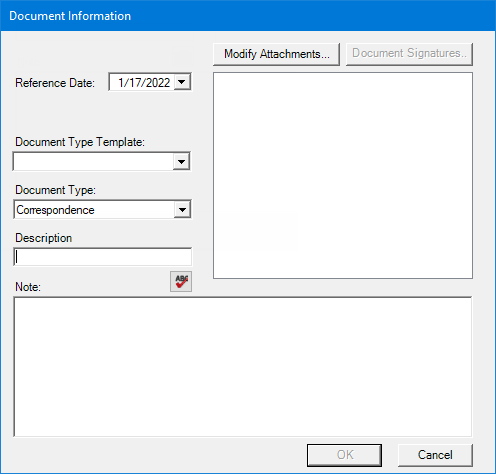
Task: Open the Modify Attachments dialog
Action: pyautogui.click(x=276, y=54)
